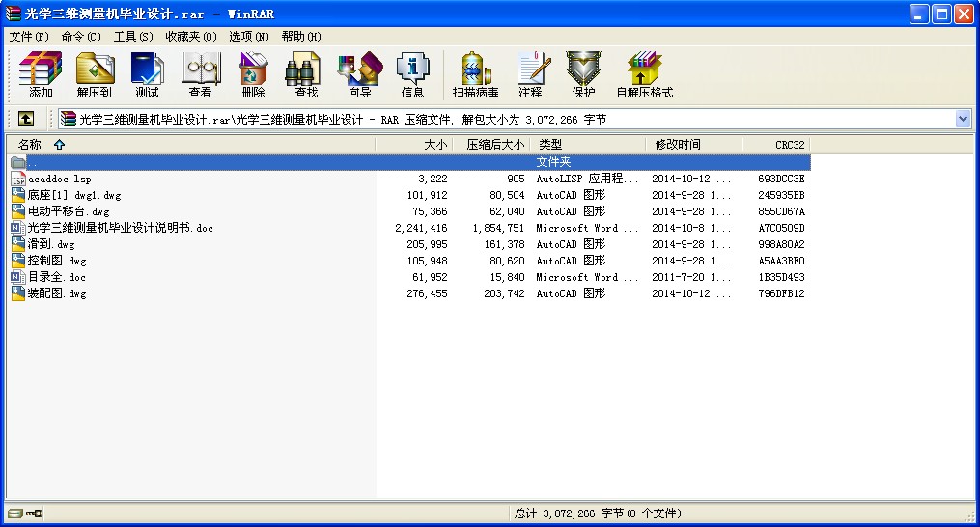The height and width of the screenshot is (527, 980).
Task: Open the 选项(N) menu
Action: [249, 37]
